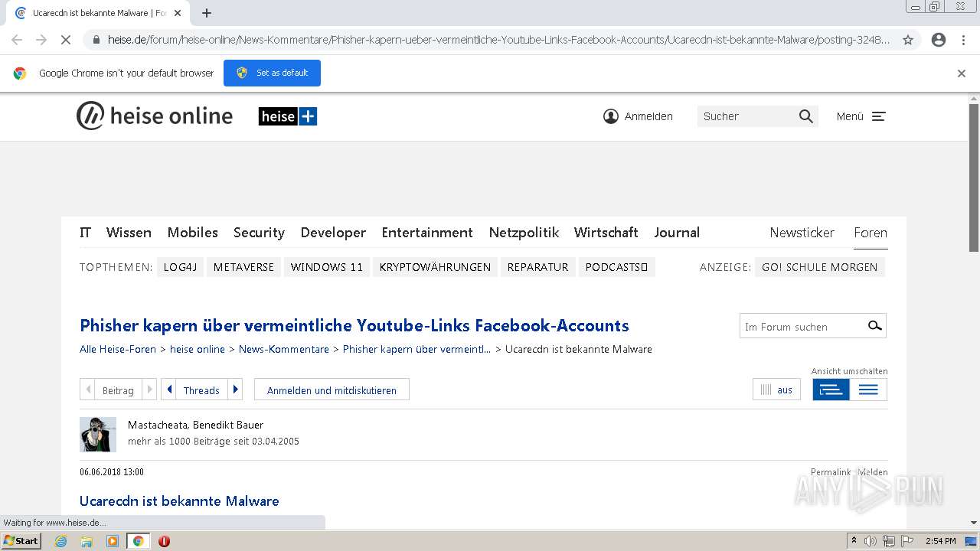Open the WINDOWS 11 top theme
The height and width of the screenshot is (551, 980).
(327, 267)
